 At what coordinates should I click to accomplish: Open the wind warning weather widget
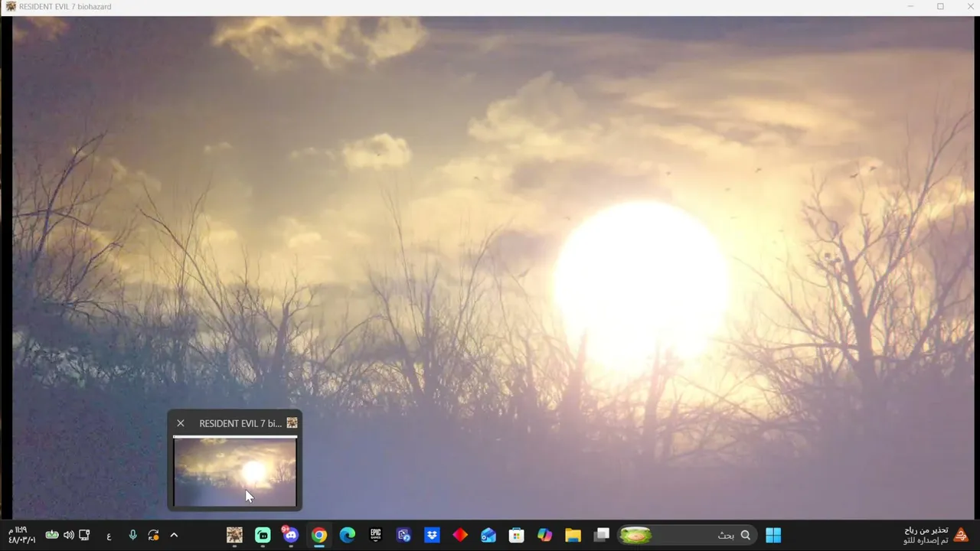[x=936, y=535]
